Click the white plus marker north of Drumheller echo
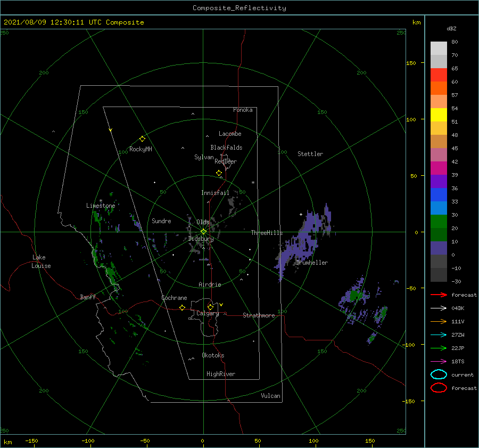The image size is (479, 448). tap(301, 214)
